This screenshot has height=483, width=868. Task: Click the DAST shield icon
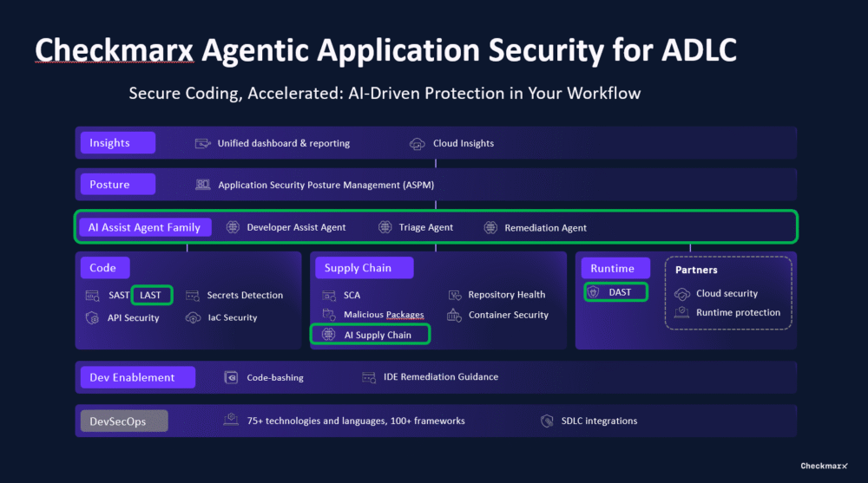coord(594,292)
